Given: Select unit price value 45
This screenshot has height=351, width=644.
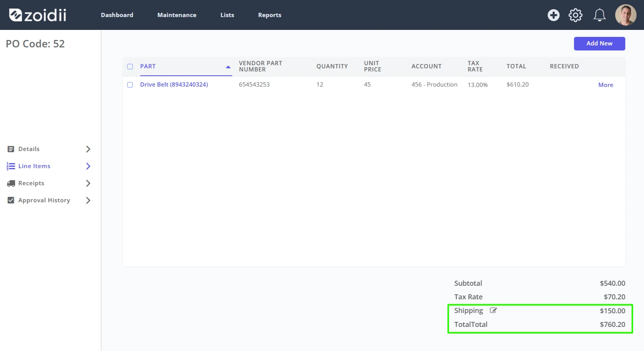Looking at the screenshot, I should pyautogui.click(x=367, y=85).
